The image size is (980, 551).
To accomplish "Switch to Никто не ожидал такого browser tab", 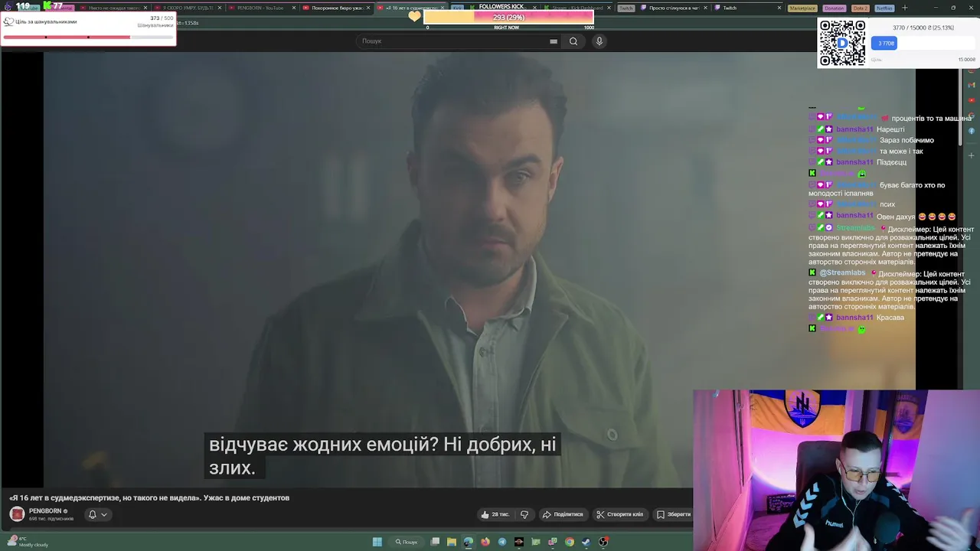I will [113, 8].
